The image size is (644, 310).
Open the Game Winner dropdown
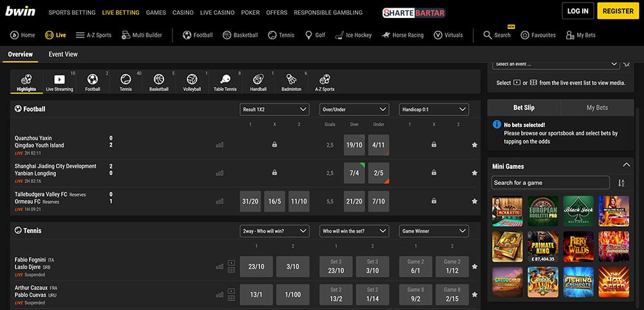coord(433,231)
